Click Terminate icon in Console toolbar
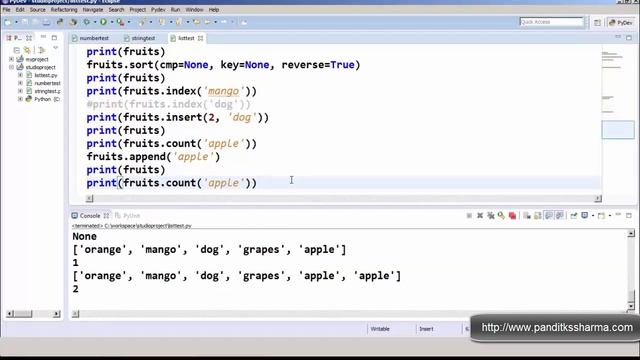This screenshot has width=640, height=360. tap(469, 216)
